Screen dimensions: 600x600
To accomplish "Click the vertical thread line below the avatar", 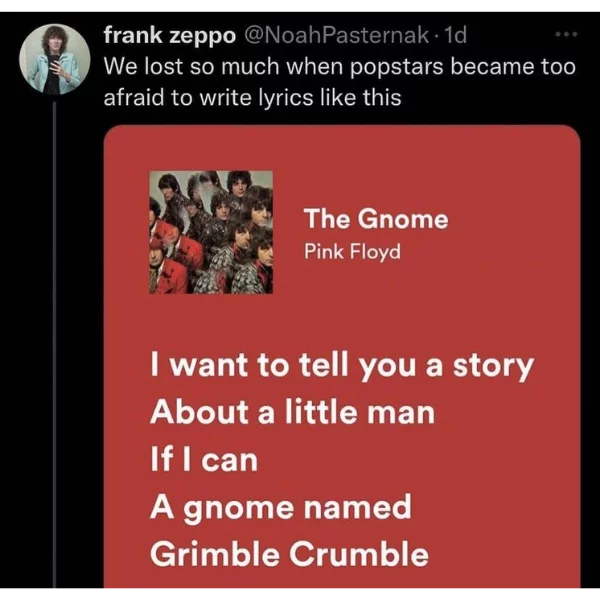I will 54,344.
